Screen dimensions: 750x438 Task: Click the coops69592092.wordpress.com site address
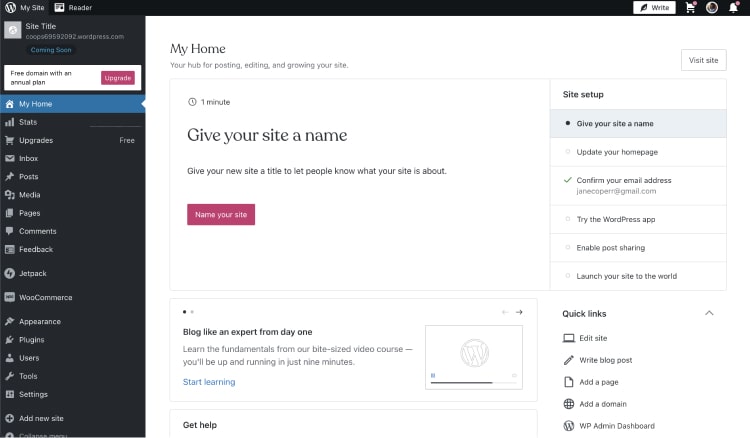click(75, 36)
